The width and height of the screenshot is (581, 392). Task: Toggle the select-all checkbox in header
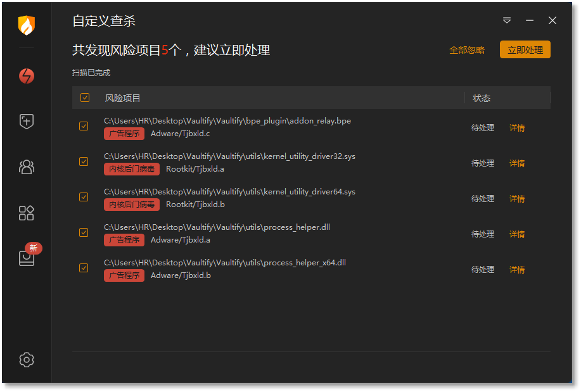click(85, 98)
